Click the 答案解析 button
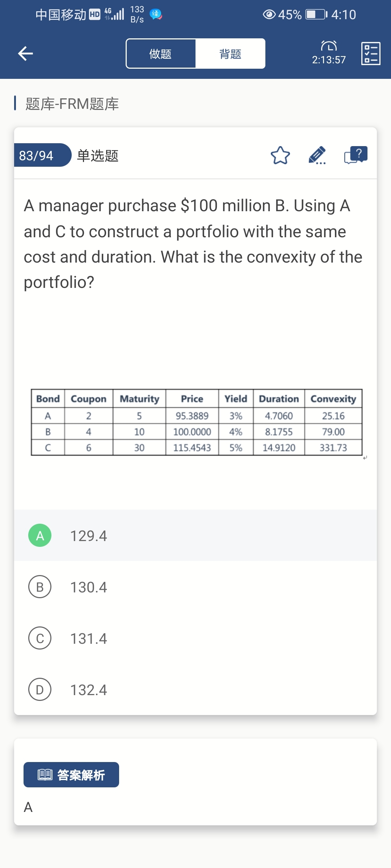391x868 pixels. point(71,775)
